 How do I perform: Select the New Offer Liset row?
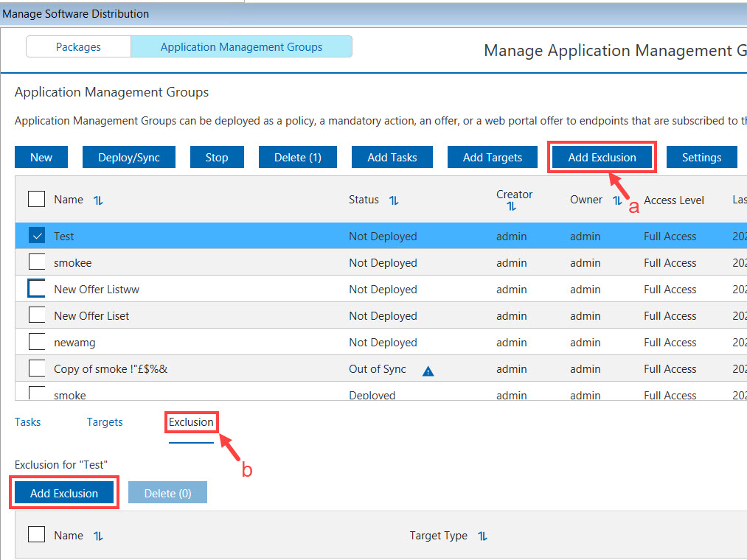pos(91,315)
